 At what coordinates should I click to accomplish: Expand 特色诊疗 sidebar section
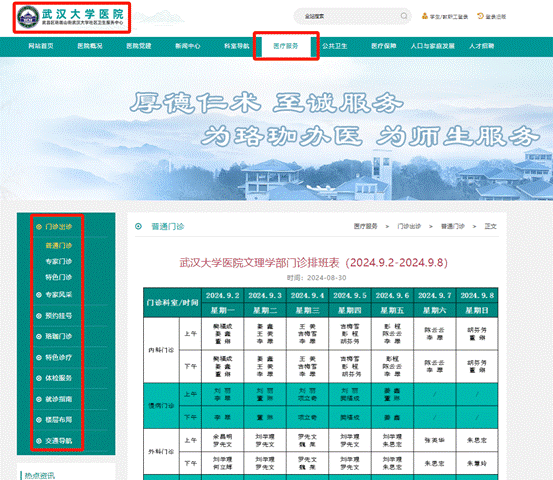(x=59, y=357)
